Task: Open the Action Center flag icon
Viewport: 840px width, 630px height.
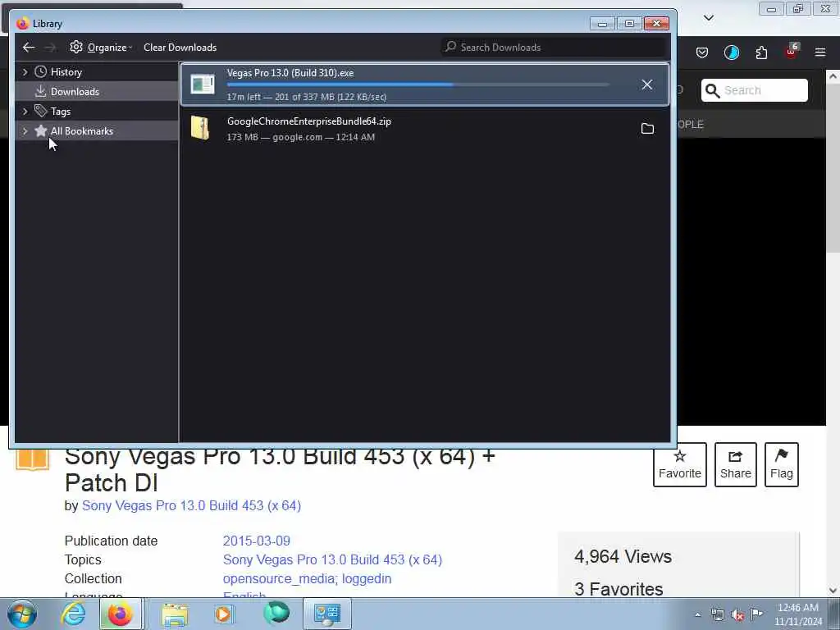Action: pos(756,614)
